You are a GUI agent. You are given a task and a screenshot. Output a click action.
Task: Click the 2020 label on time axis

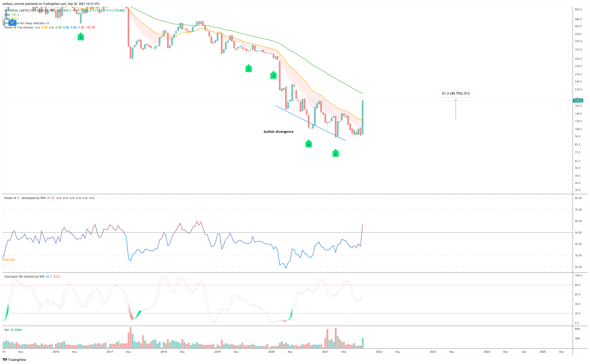[x=271, y=352]
